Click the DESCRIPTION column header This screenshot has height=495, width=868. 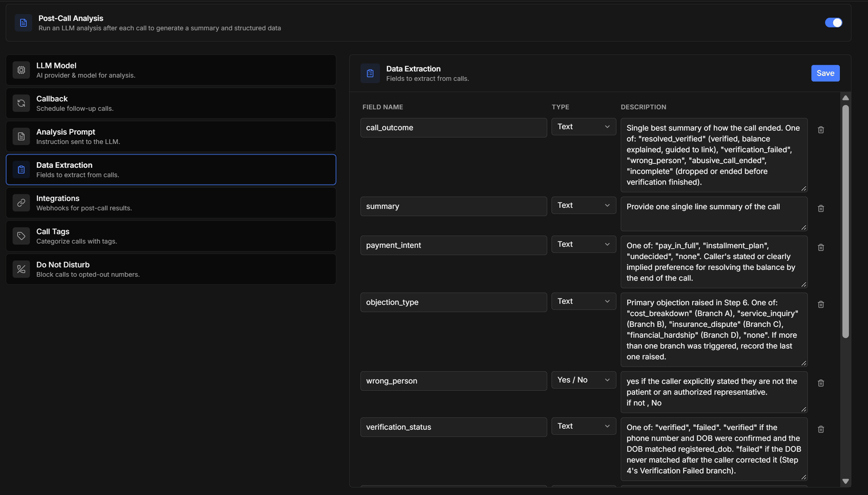tap(643, 107)
